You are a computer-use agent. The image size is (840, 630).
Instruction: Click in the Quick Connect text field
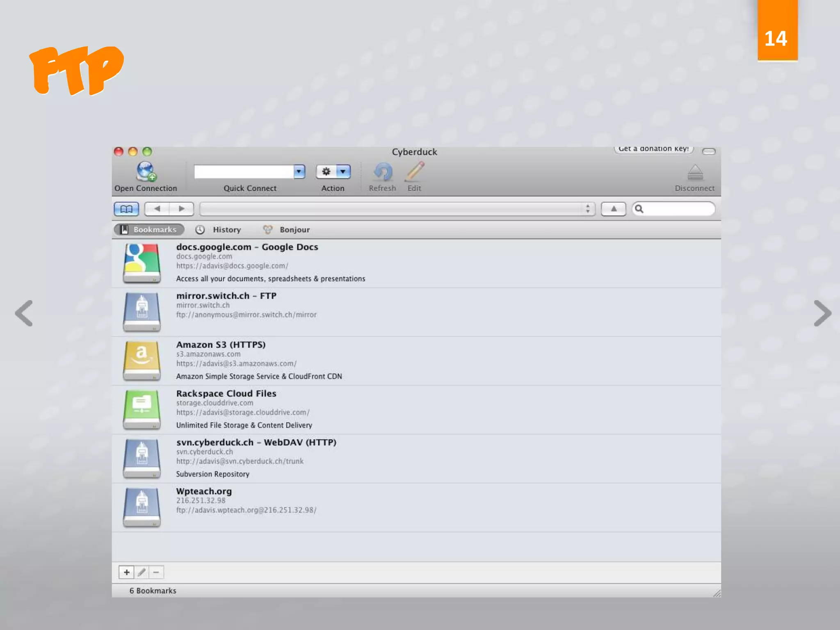pos(244,171)
